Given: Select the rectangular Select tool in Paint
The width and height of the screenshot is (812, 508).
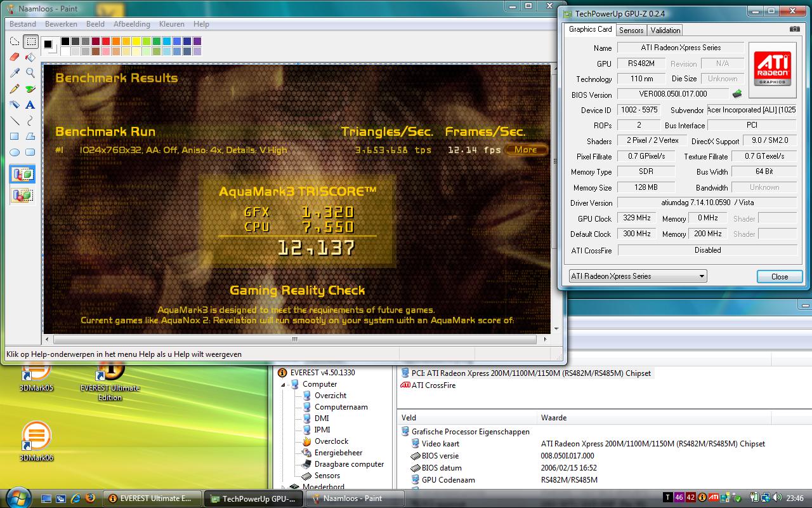Looking at the screenshot, I should [x=30, y=42].
